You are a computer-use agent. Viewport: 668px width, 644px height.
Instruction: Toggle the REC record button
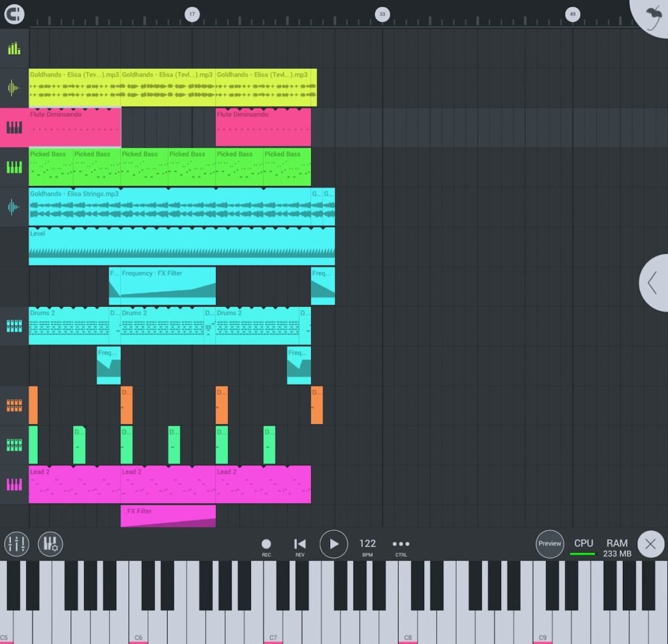(266, 546)
